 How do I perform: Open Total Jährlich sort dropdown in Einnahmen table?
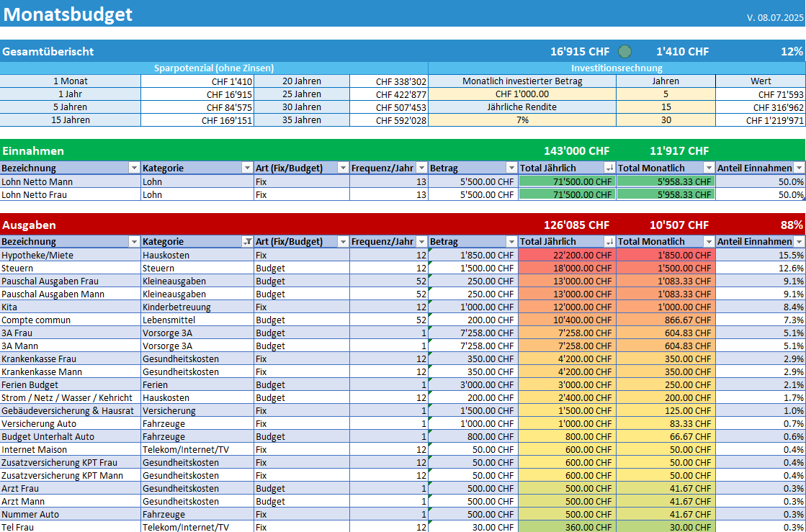[x=609, y=168]
